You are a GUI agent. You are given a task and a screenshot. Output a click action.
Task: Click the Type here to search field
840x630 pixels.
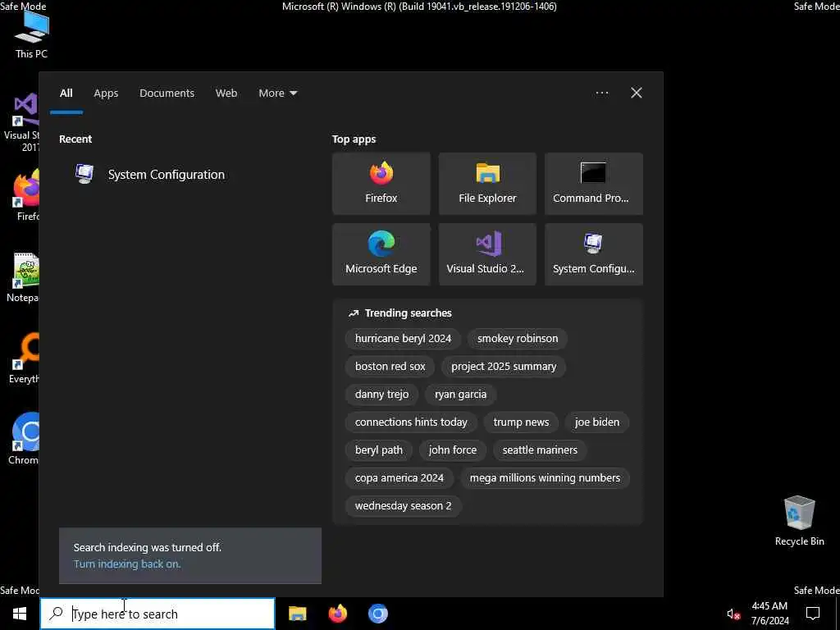coord(157,614)
